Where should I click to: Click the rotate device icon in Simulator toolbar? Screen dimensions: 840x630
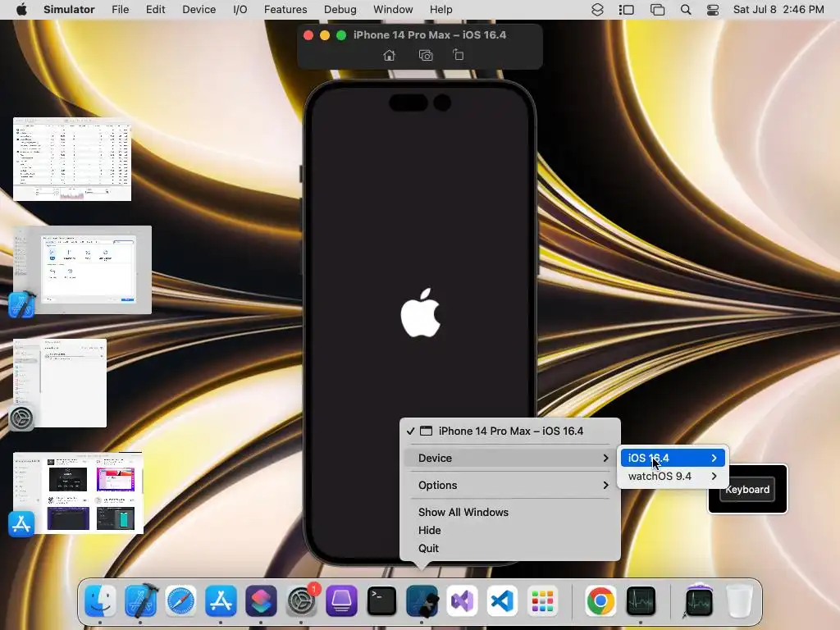(x=458, y=55)
